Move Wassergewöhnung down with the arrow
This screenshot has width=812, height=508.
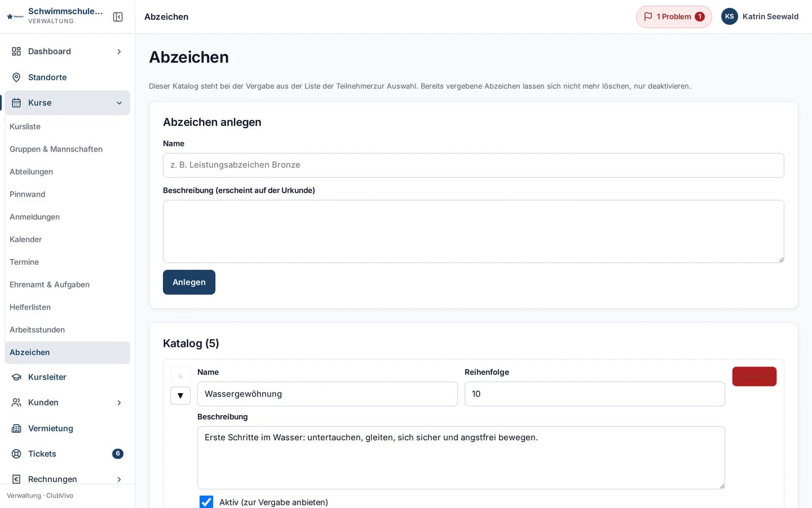180,396
